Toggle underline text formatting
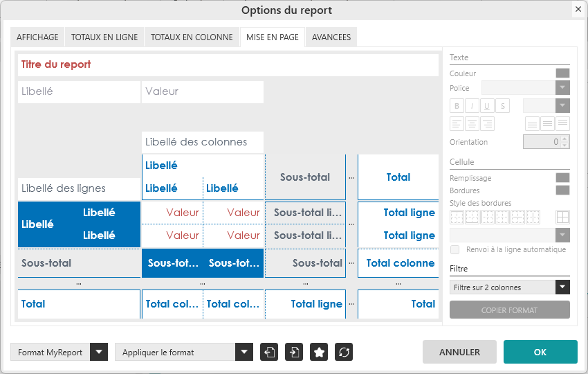The height and width of the screenshot is (374, 588). tap(487, 106)
